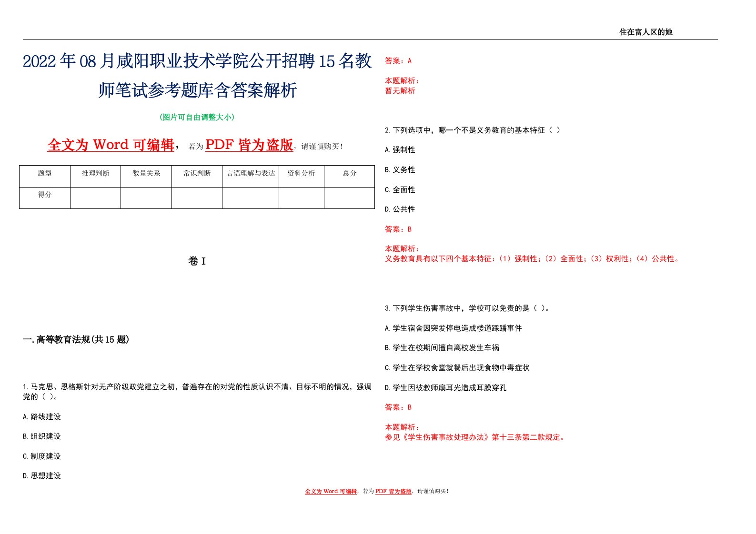Screen dimensions: 756x534
Task: Choose option A.强制性
Action: (400, 149)
